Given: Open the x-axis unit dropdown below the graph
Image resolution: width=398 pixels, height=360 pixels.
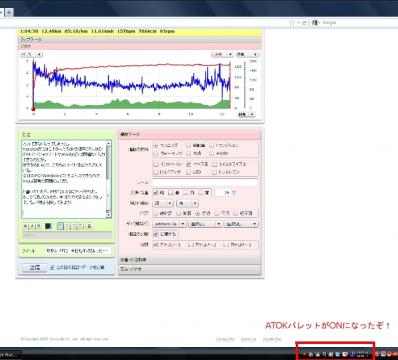Looking at the screenshot, I should [246, 114].
